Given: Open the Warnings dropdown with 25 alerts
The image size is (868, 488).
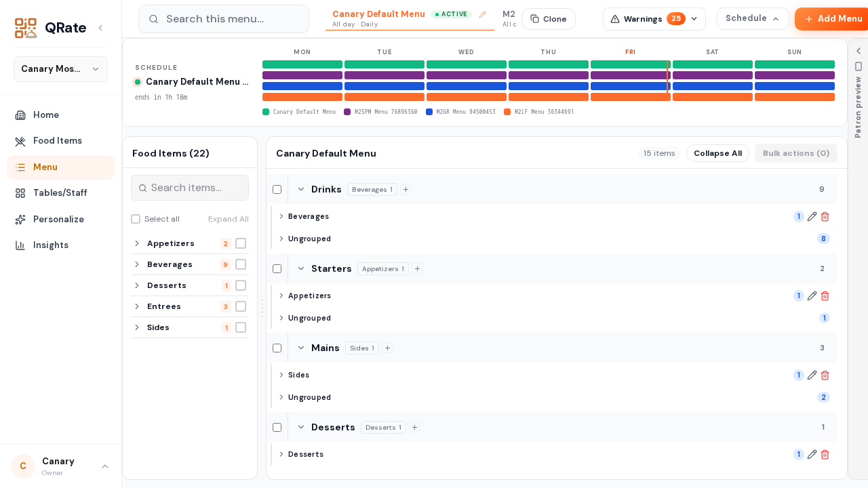Looking at the screenshot, I should 654,19.
